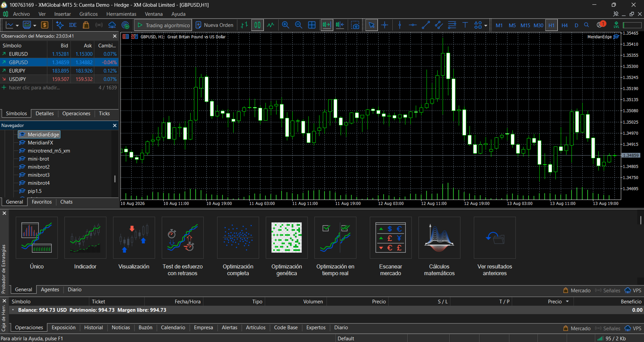
Task: Expand the new chart dropdown arrow
Action: [x=17, y=26]
